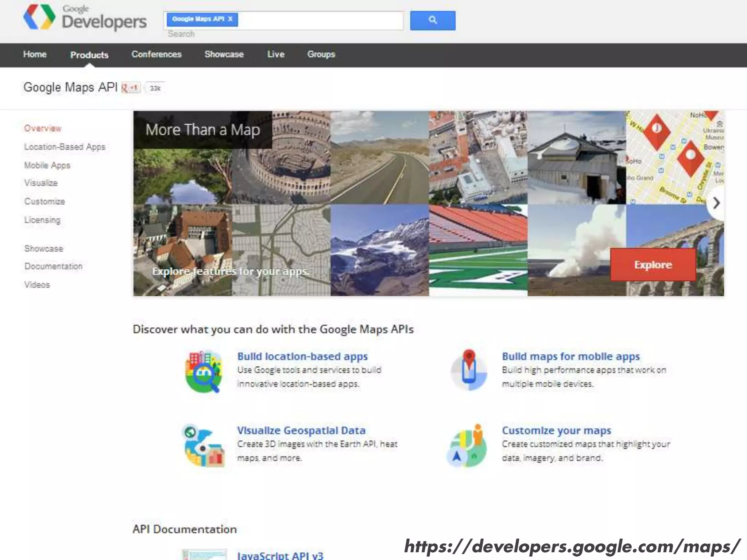Image resolution: width=747 pixels, height=560 pixels.
Task: Open JavaScript API v3 link
Action: pos(280,555)
